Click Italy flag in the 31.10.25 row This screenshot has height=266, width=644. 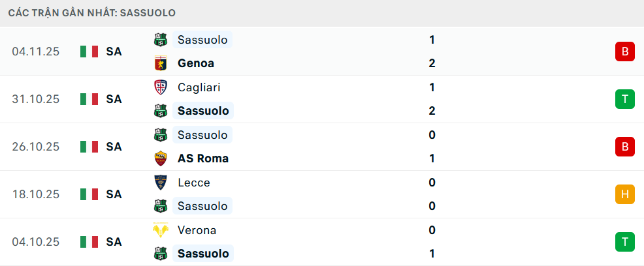coord(89,99)
